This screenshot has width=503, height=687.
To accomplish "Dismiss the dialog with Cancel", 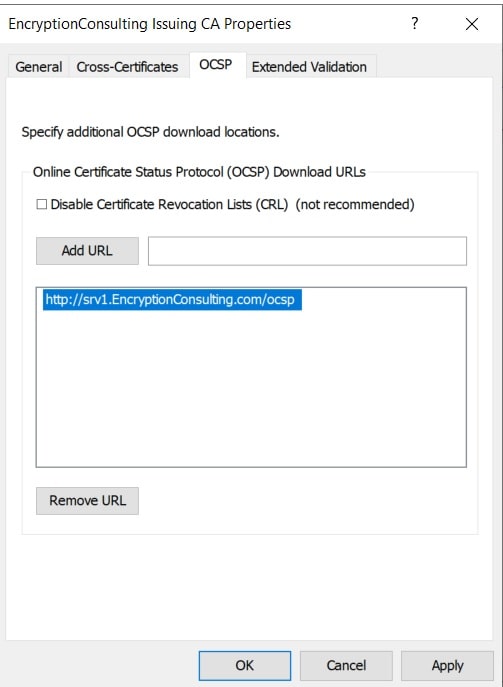I will [x=346, y=666].
